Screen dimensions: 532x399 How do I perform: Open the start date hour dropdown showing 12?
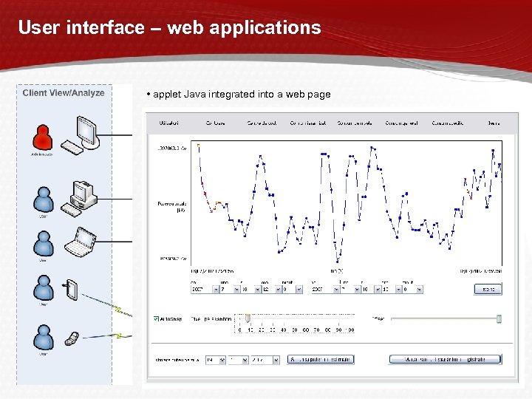[272, 290]
